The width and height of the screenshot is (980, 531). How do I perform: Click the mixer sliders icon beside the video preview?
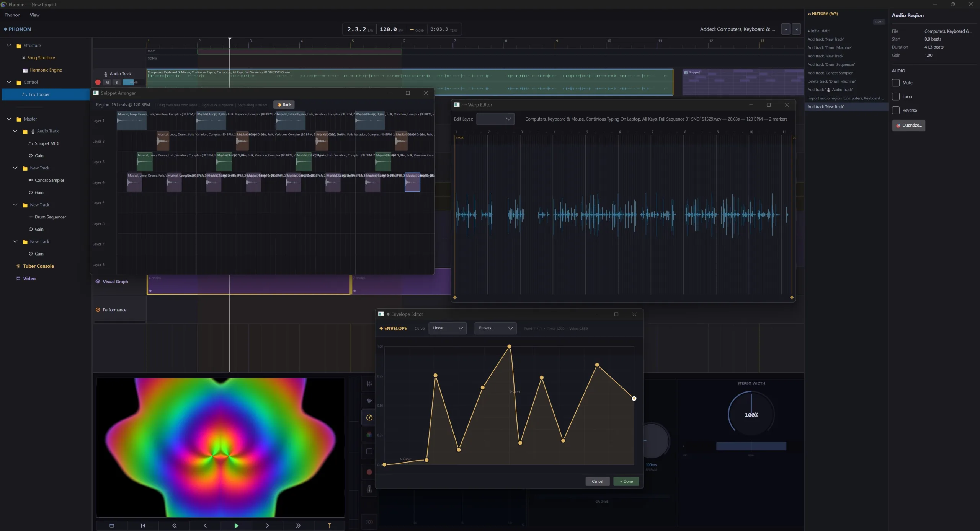pyautogui.click(x=369, y=384)
